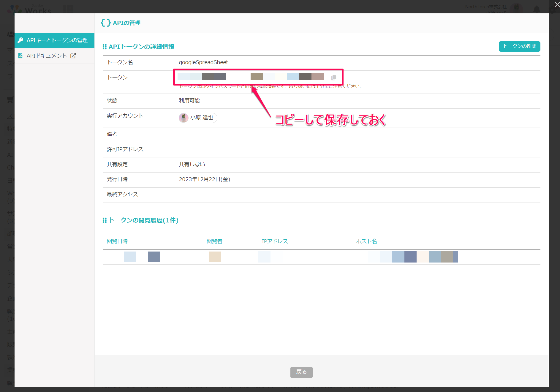560x392 pixels.
Task: Click the トークンの閲覧履歴(1件) section heading
Action: [143, 220]
